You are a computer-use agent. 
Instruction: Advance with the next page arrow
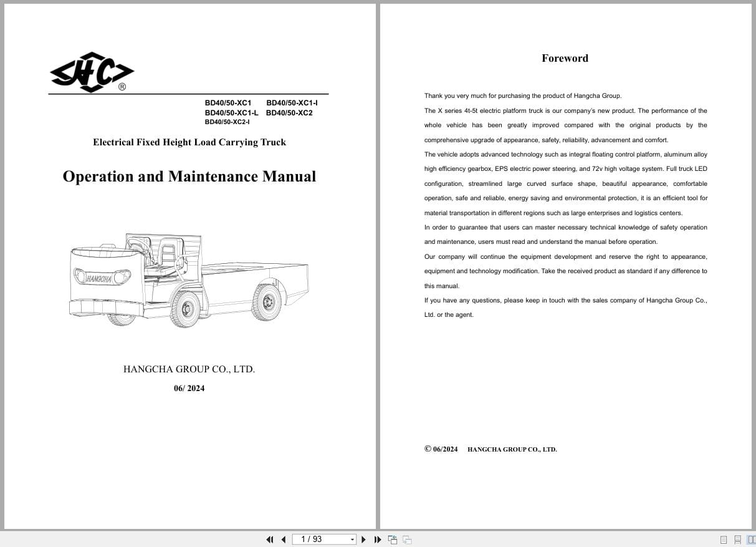click(363, 539)
